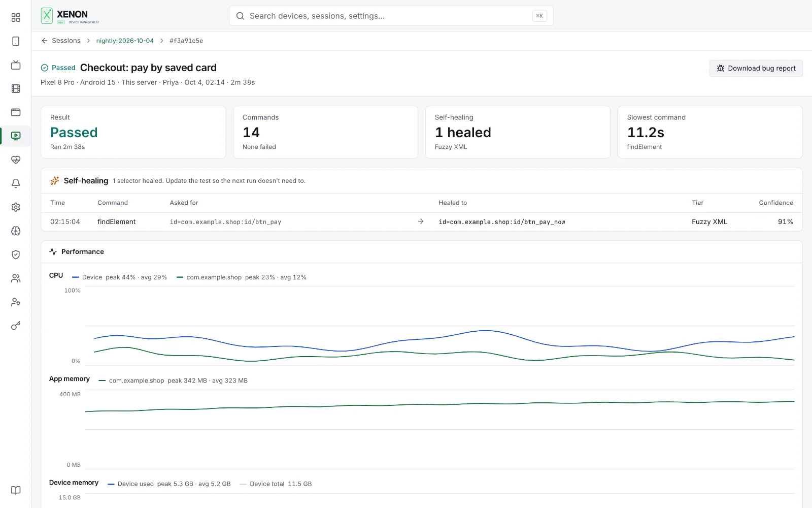Open the documentation book icon
Viewport: 812px width, 508px height.
pos(16,490)
